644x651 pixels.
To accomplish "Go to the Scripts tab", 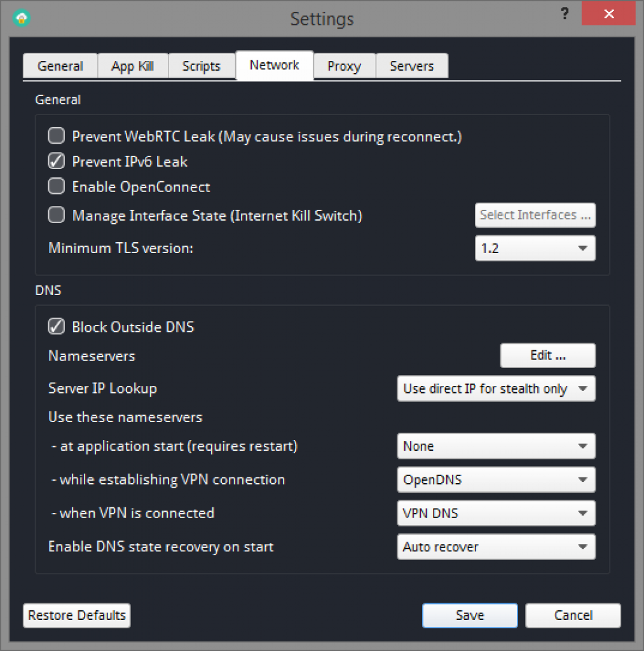I will tap(202, 66).
